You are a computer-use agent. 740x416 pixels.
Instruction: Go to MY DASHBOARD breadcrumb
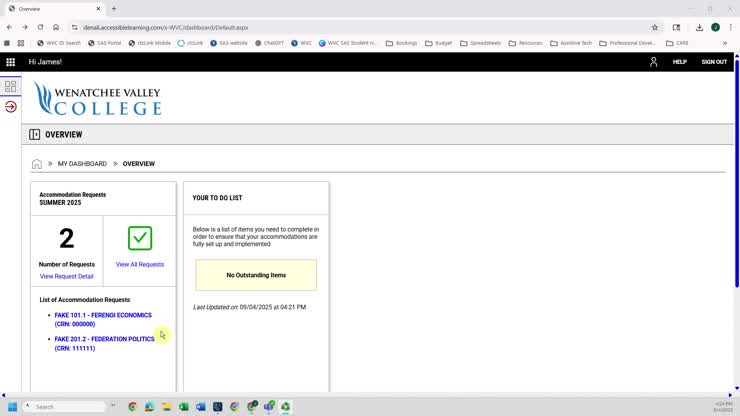[x=82, y=164]
